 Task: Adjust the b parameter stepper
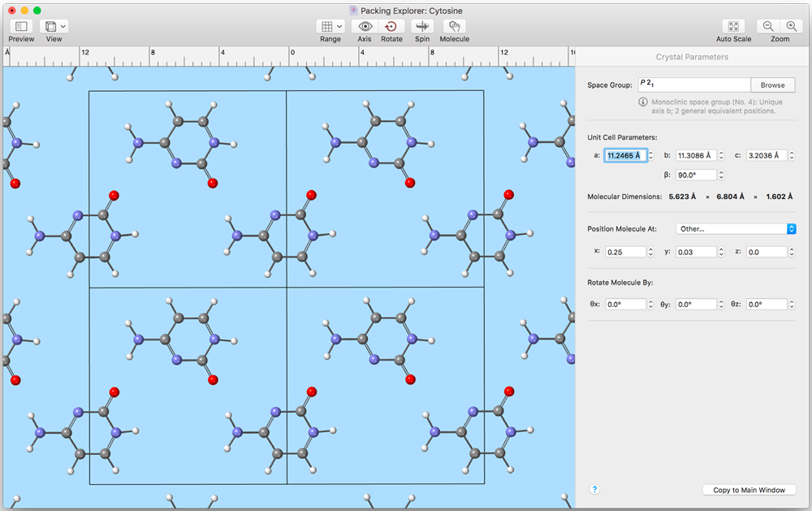[721, 155]
